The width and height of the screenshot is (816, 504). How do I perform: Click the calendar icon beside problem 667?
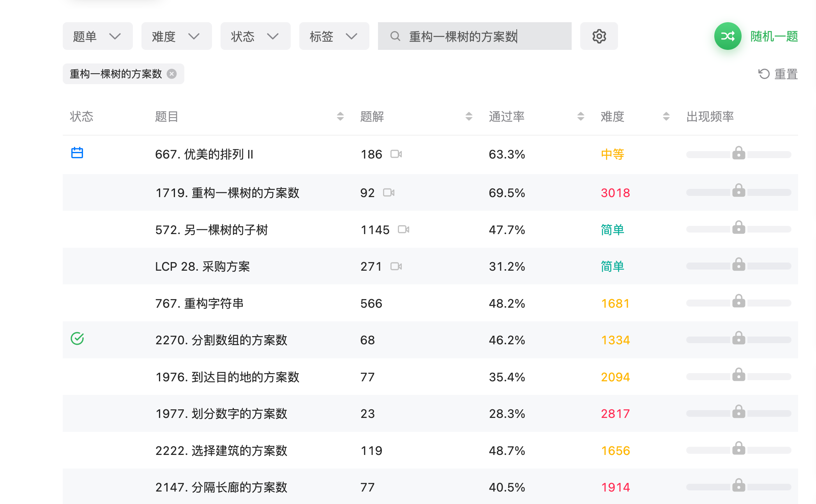[77, 153]
